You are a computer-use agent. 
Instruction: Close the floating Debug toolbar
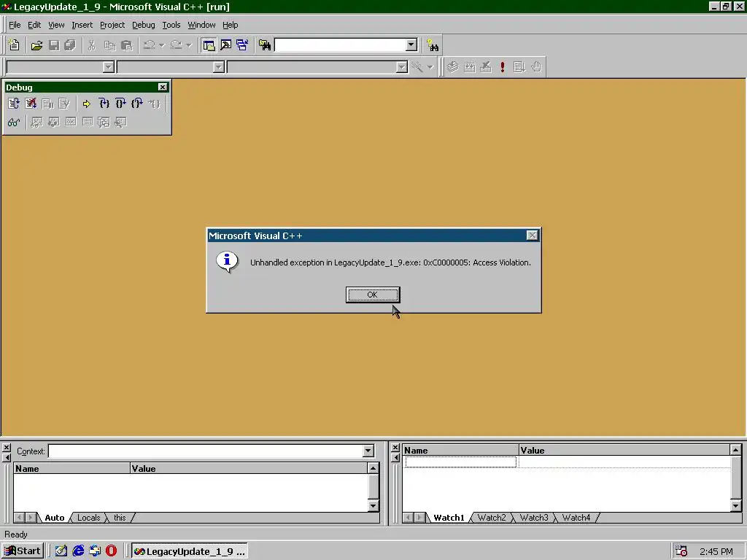[163, 87]
